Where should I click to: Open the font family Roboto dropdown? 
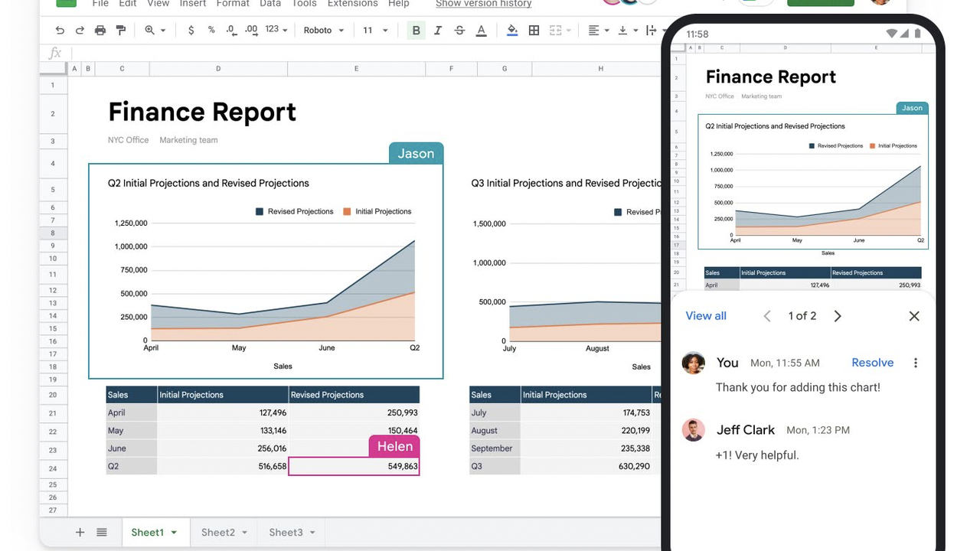pyautogui.click(x=322, y=30)
